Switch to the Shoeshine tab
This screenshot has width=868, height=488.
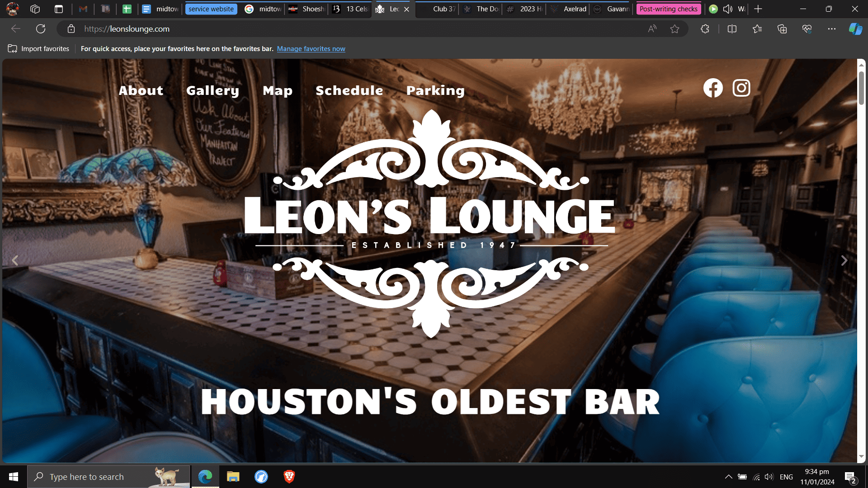click(307, 9)
